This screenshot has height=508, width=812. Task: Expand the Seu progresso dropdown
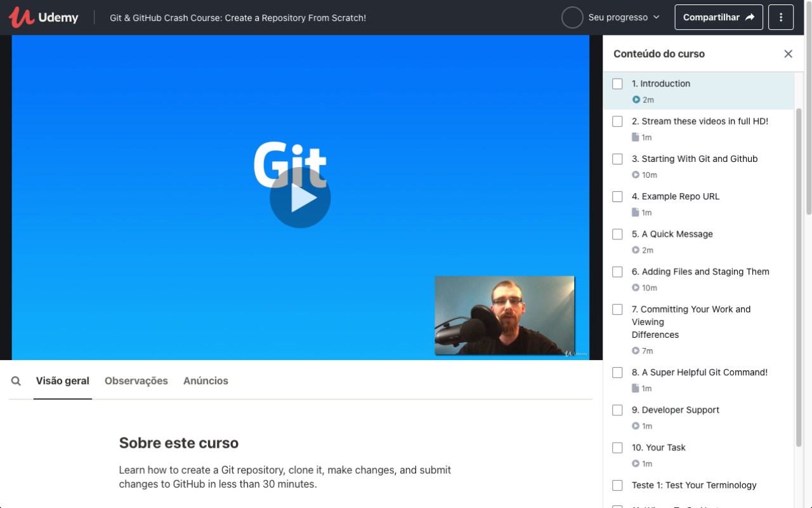tap(624, 18)
